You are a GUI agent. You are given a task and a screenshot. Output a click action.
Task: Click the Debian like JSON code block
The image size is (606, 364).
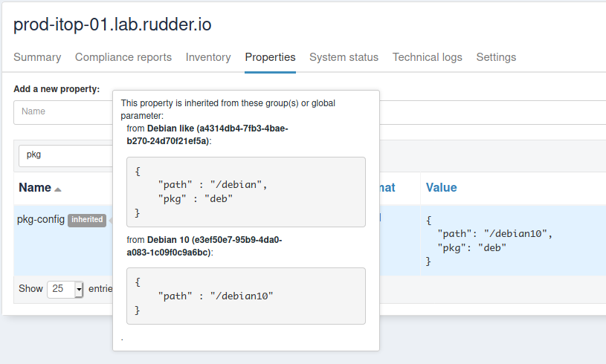click(x=246, y=192)
